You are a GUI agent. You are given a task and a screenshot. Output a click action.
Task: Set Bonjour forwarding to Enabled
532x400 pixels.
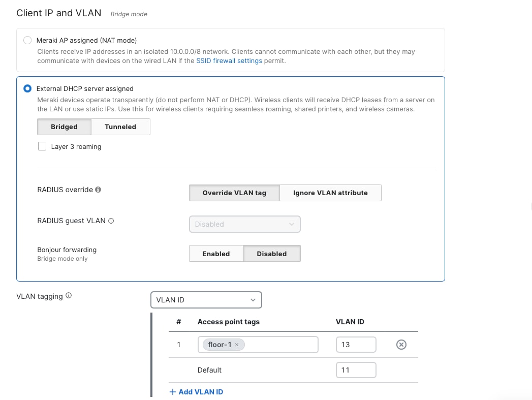(216, 254)
